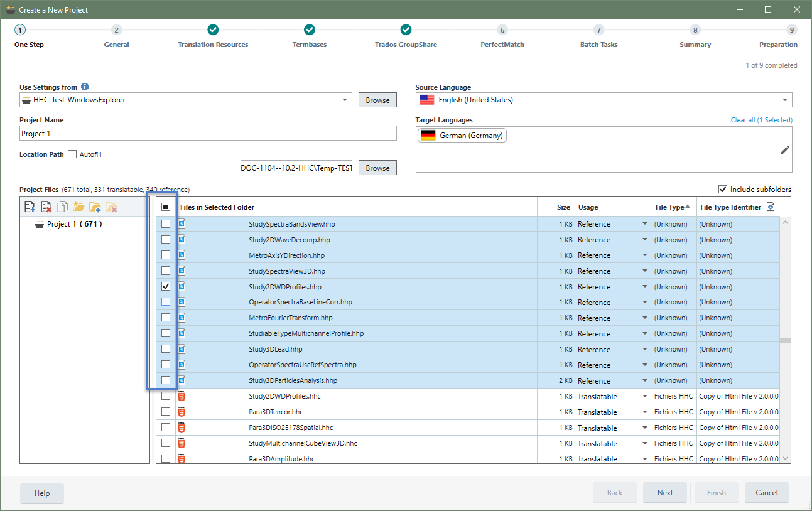The image size is (812, 511).
Task: Click the Add Files toolbar icon
Action: click(30, 207)
